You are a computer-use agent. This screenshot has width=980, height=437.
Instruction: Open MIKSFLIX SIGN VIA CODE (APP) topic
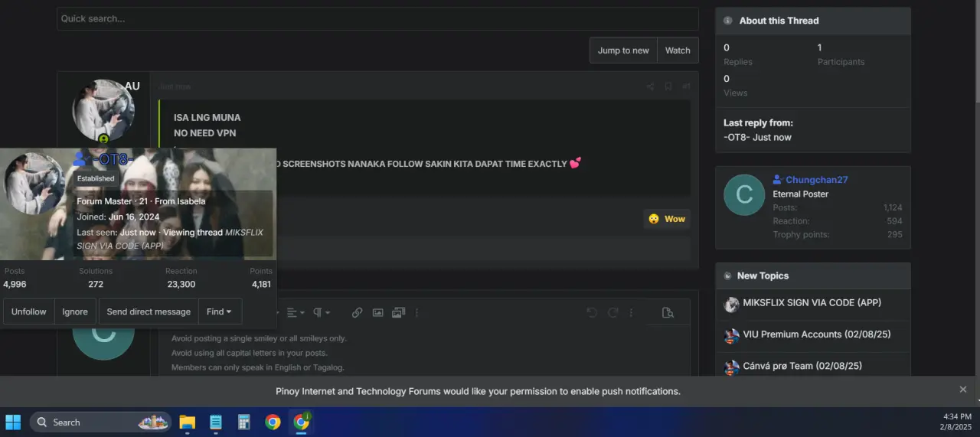[812, 302]
